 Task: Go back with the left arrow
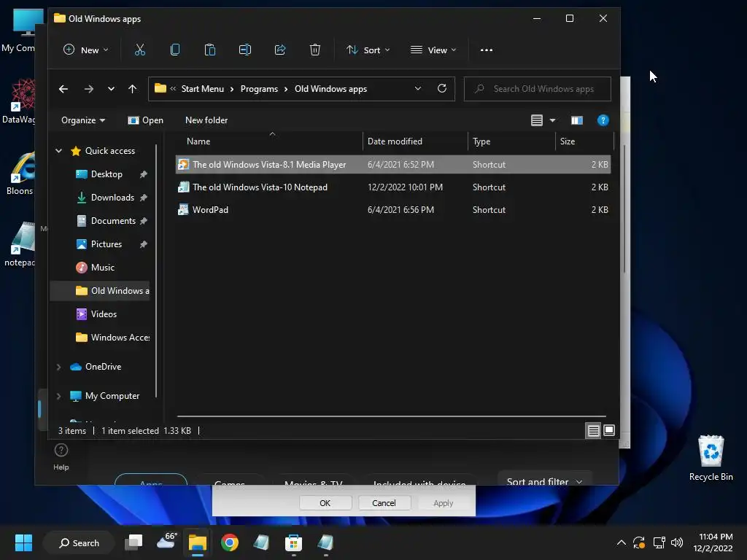63,89
